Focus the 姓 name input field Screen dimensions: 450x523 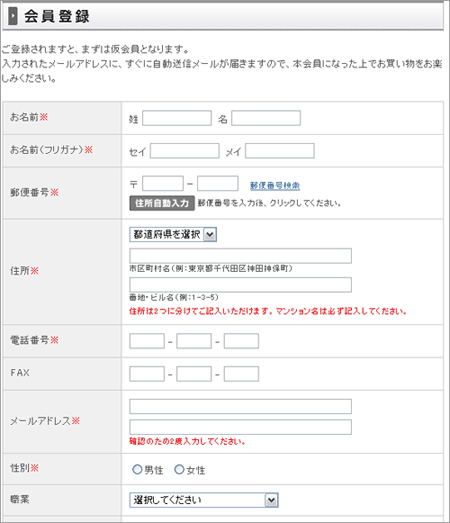[177, 118]
